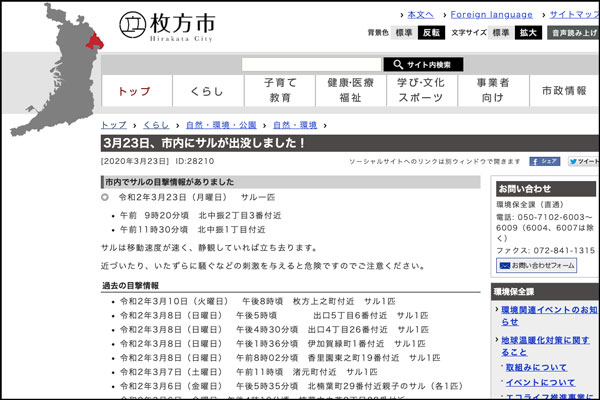
Task: Click the Foreign language link
Action: (x=491, y=15)
